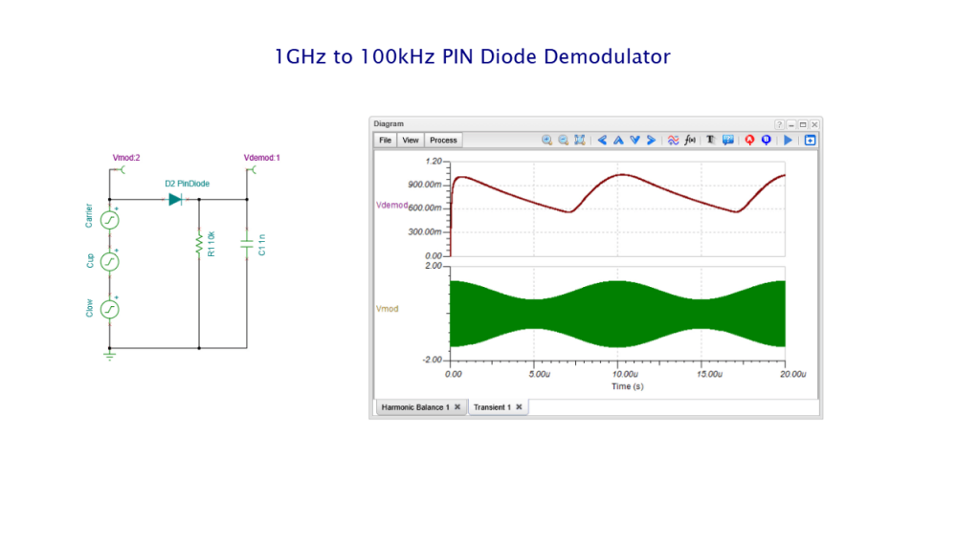Viewport: 980px width, 547px height.
Task: Open the File menu in Diagram window
Action: point(385,140)
